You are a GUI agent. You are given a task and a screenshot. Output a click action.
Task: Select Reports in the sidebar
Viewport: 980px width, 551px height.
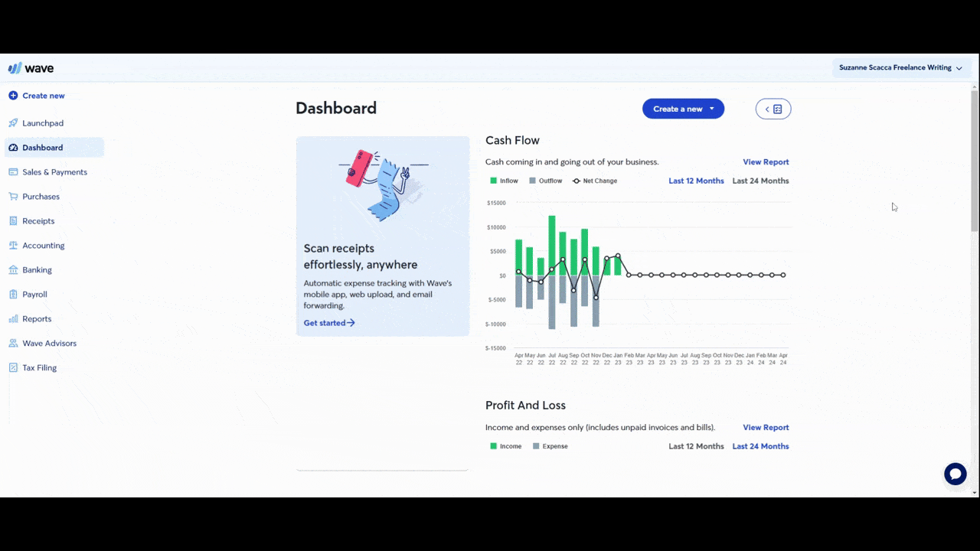(37, 319)
